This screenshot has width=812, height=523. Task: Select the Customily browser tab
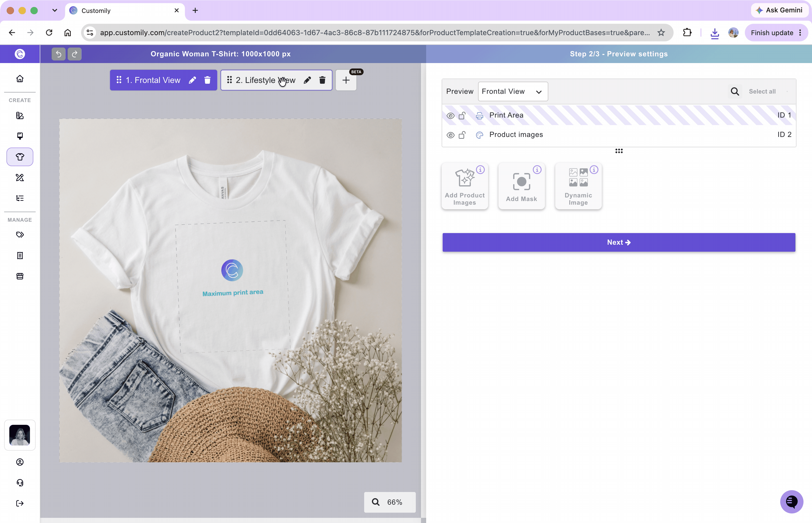124,11
